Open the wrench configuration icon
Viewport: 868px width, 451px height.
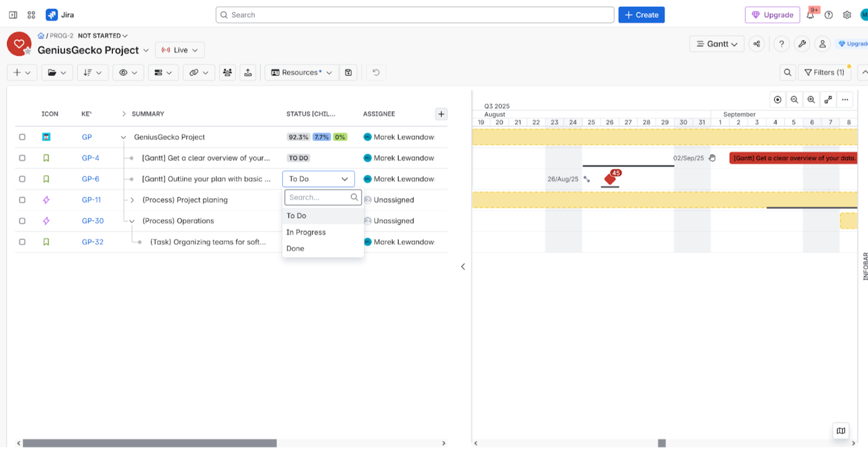point(802,44)
